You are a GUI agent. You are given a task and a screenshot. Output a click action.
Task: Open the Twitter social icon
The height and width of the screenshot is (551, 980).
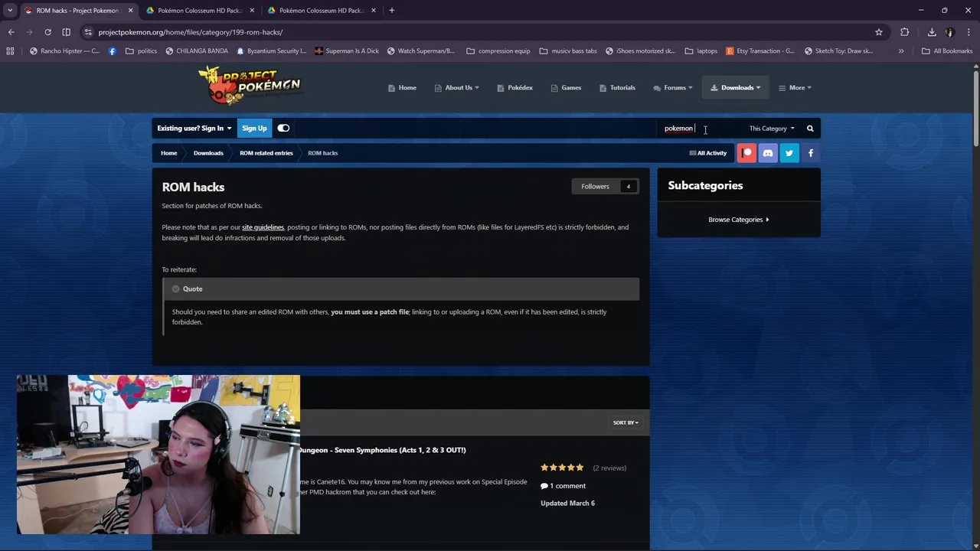(789, 153)
